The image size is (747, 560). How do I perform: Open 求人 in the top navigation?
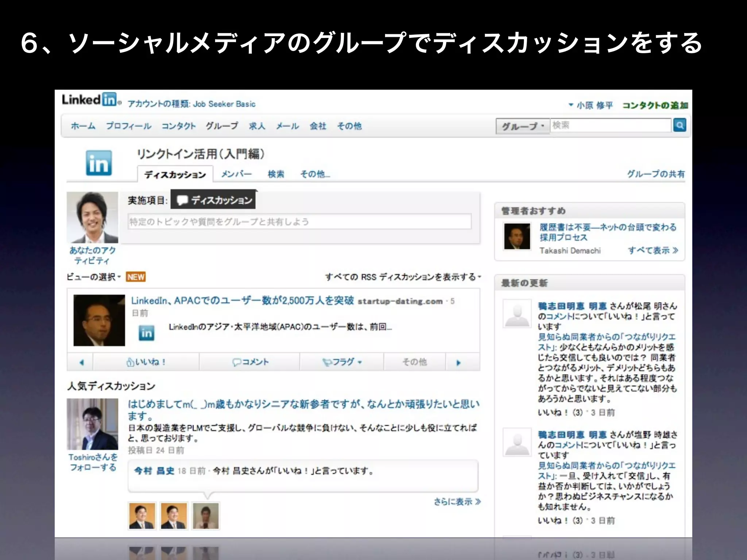pos(257,126)
